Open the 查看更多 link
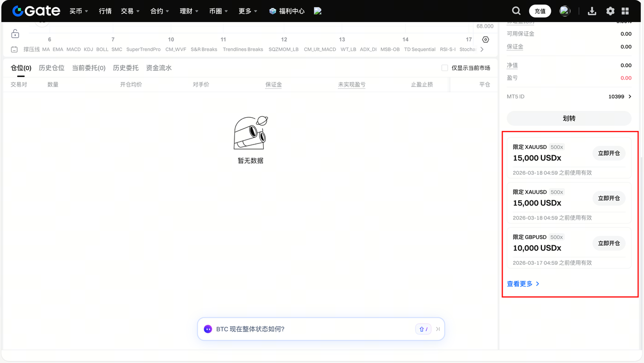Screen dimensions: 644x363 tap(523, 284)
